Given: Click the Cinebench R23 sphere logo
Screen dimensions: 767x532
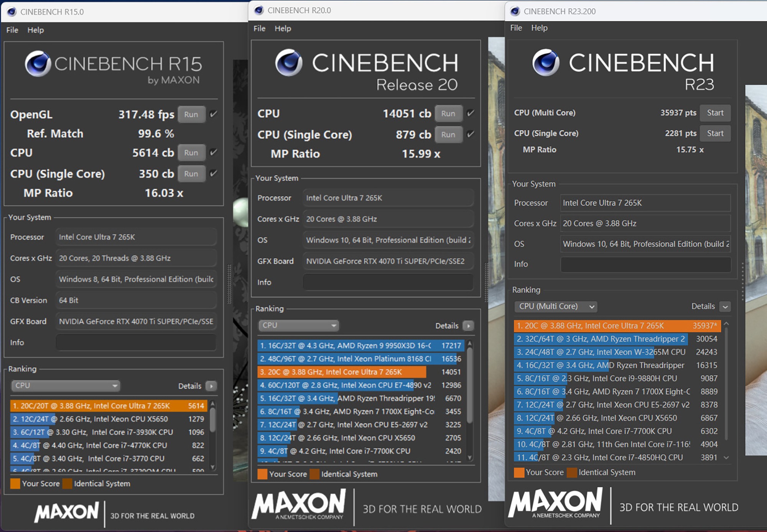Looking at the screenshot, I should 546,63.
